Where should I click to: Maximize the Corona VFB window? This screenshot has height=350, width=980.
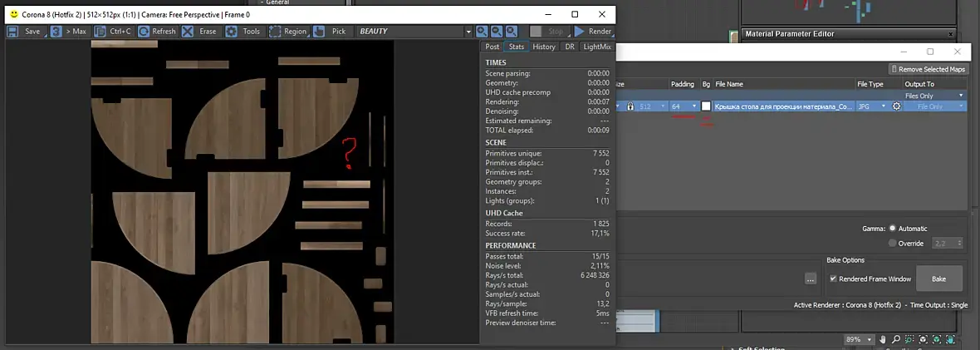[575, 14]
